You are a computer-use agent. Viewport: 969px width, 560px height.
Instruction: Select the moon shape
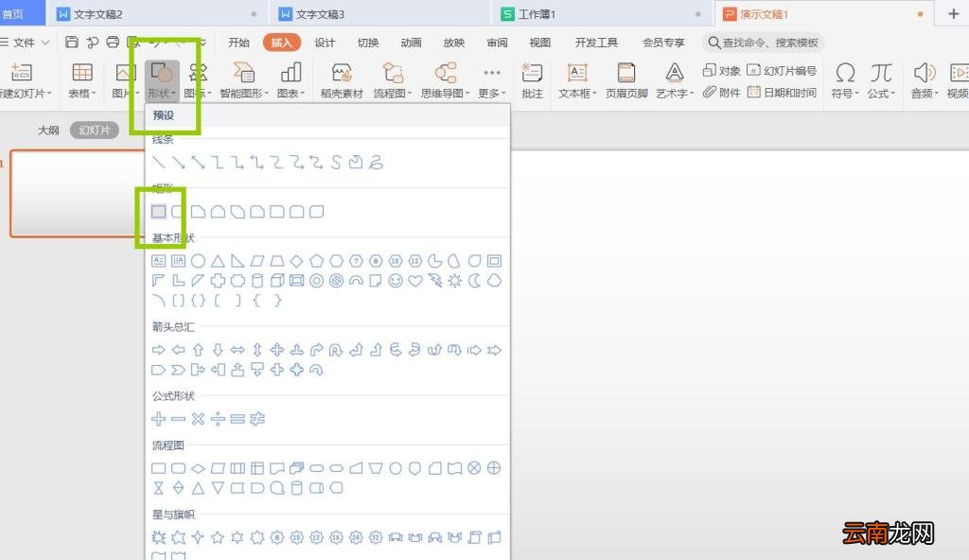pyautogui.click(x=475, y=281)
